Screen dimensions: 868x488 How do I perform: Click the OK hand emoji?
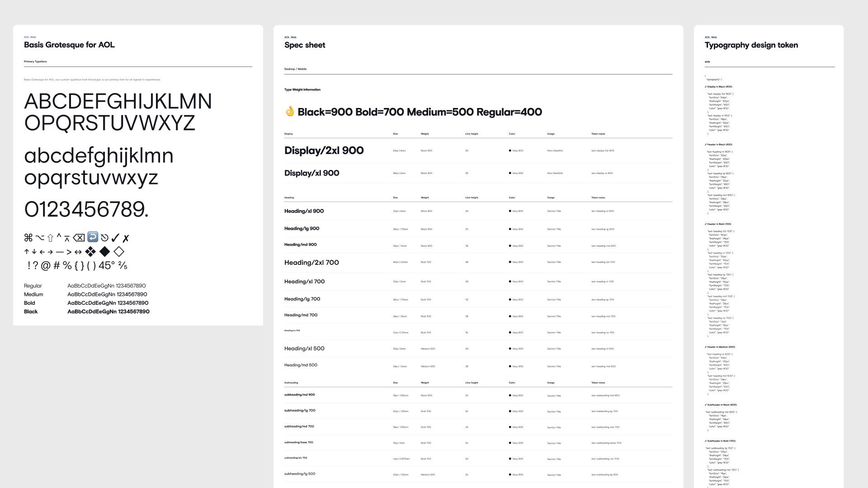coord(290,111)
